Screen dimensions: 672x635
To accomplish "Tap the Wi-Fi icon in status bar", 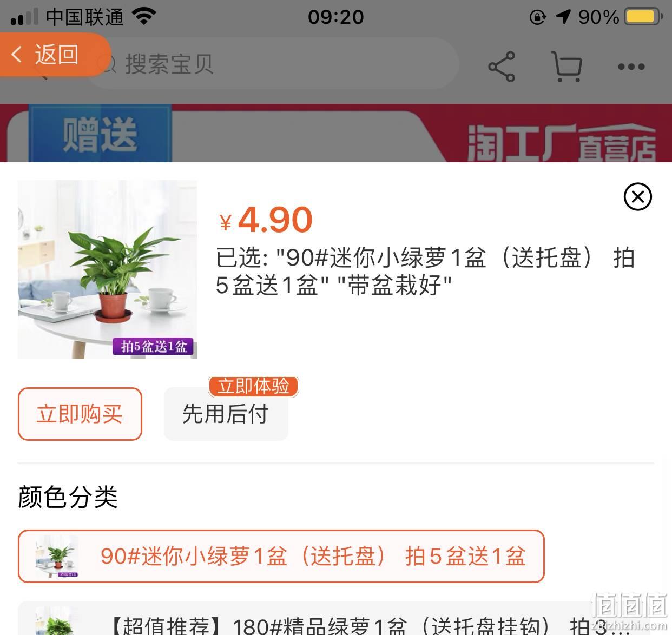I will 144,16.
